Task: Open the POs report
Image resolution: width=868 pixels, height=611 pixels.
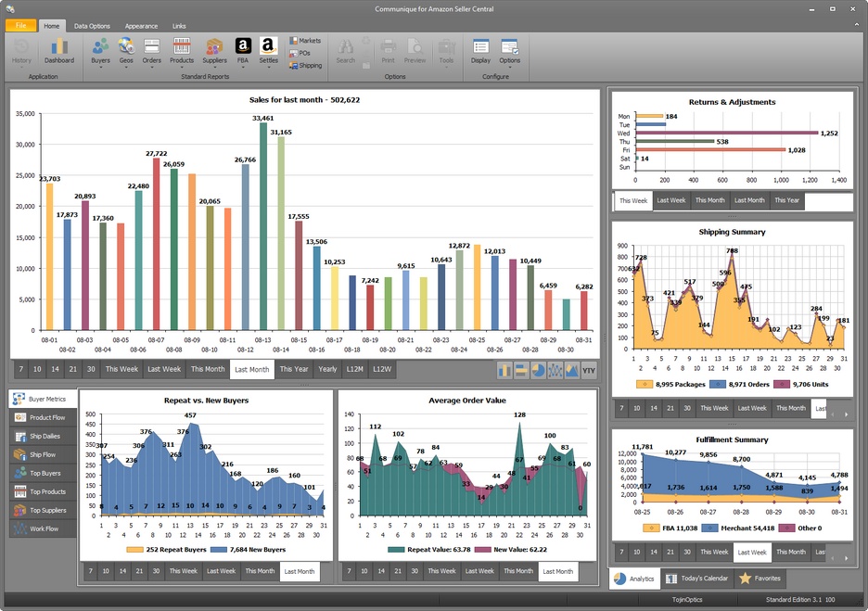Action: [x=300, y=53]
